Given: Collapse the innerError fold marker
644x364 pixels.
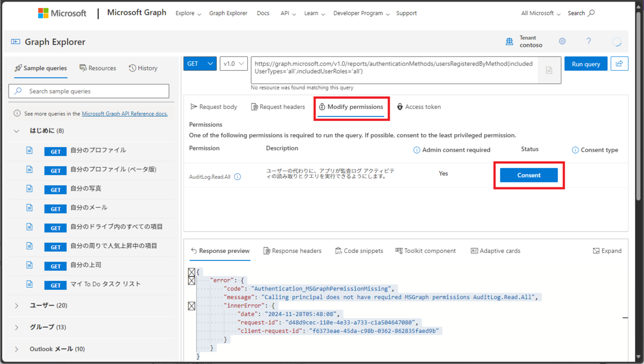Looking at the screenshot, I should 192,306.
